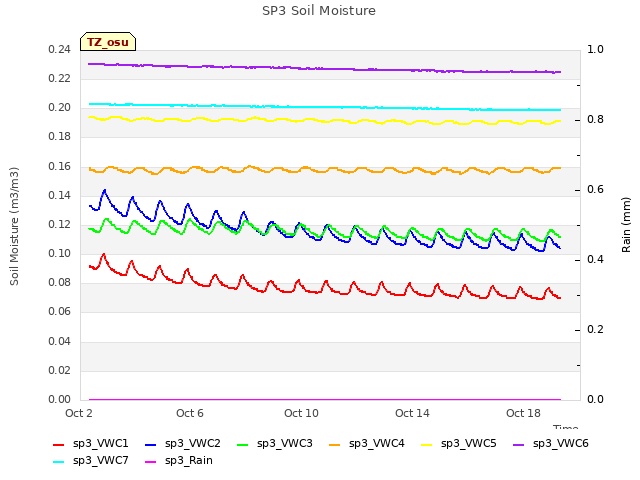
Task: Click the sp3_VWC2 legend label
Action: 193,443
